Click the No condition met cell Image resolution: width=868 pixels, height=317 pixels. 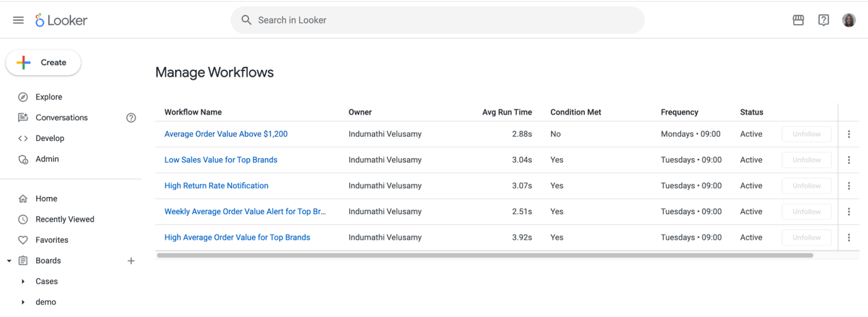click(x=556, y=134)
